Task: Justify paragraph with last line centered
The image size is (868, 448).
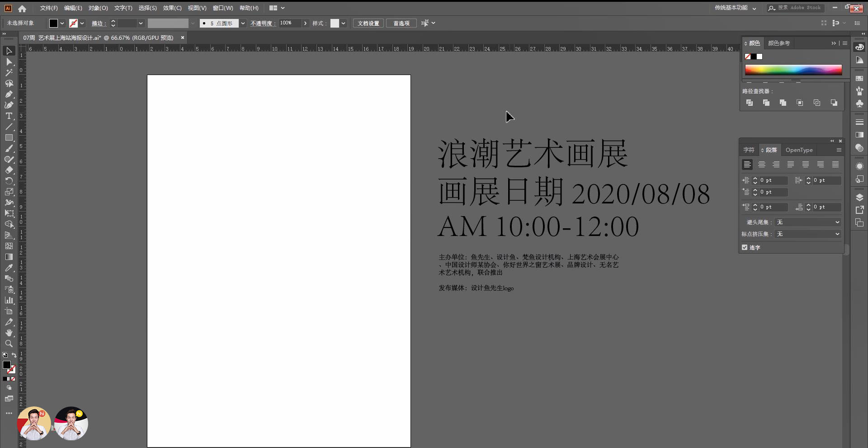Action: 806,165
